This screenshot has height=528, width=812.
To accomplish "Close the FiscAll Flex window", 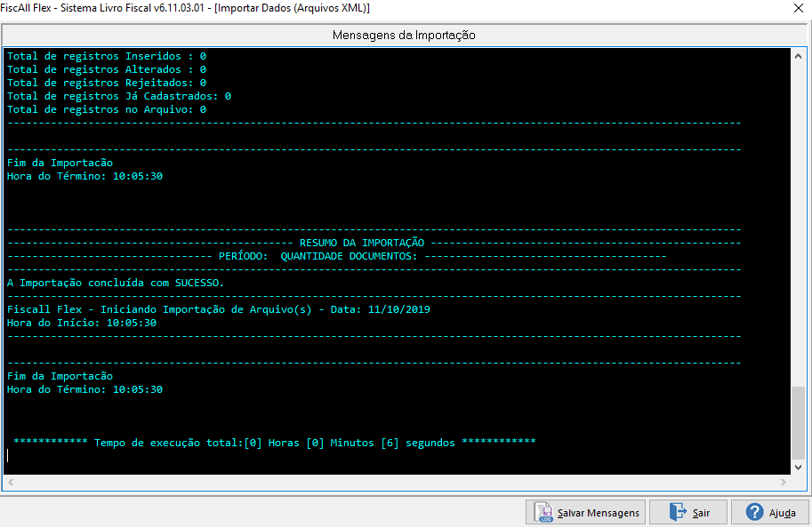I will [x=799, y=8].
